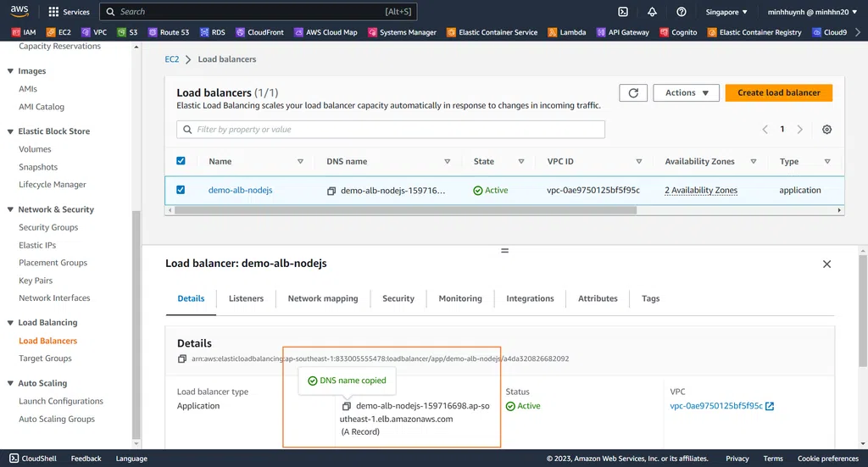The height and width of the screenshot is (467, 868).
Task: Sort by the State column arrow
Action: [521, 162]
